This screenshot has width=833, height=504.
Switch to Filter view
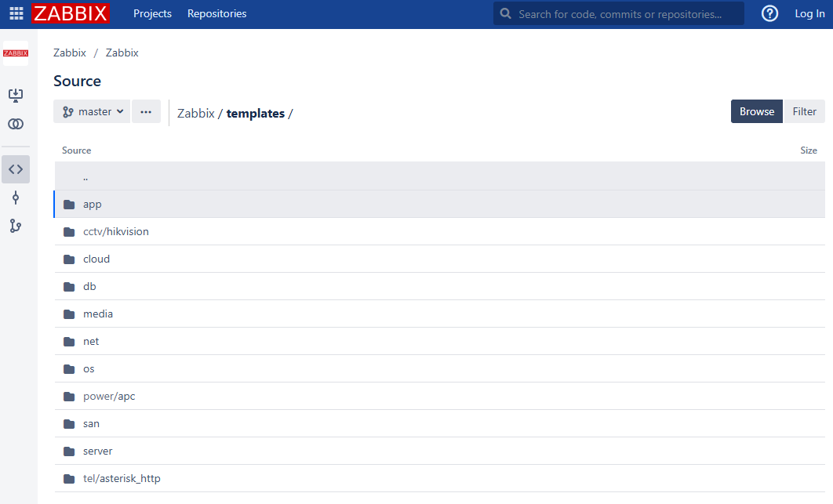804,111
